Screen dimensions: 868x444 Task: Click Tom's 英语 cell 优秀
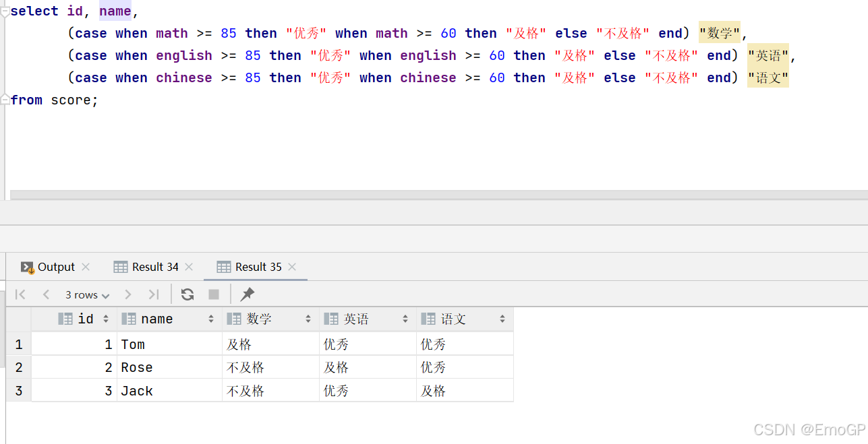368,344
